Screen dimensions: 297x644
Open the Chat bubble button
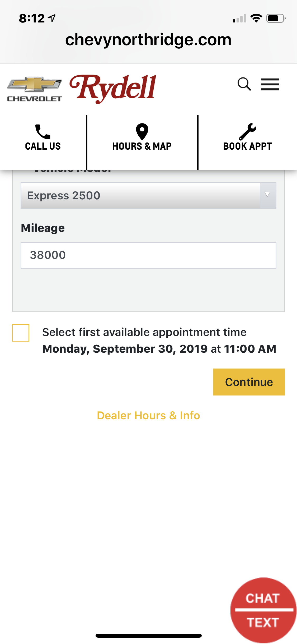pyautogui.click(x=263, y=598)
